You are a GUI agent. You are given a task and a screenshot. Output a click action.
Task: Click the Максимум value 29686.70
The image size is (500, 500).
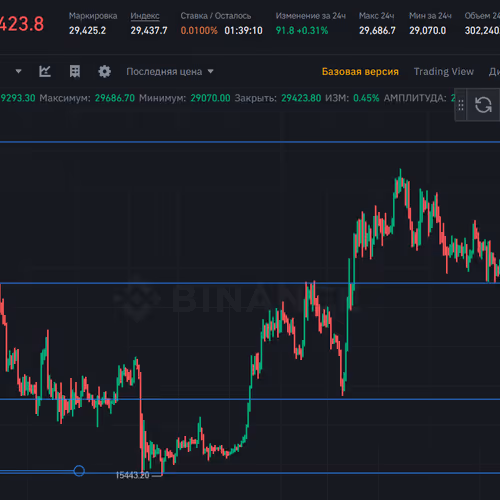coord(115,98)
